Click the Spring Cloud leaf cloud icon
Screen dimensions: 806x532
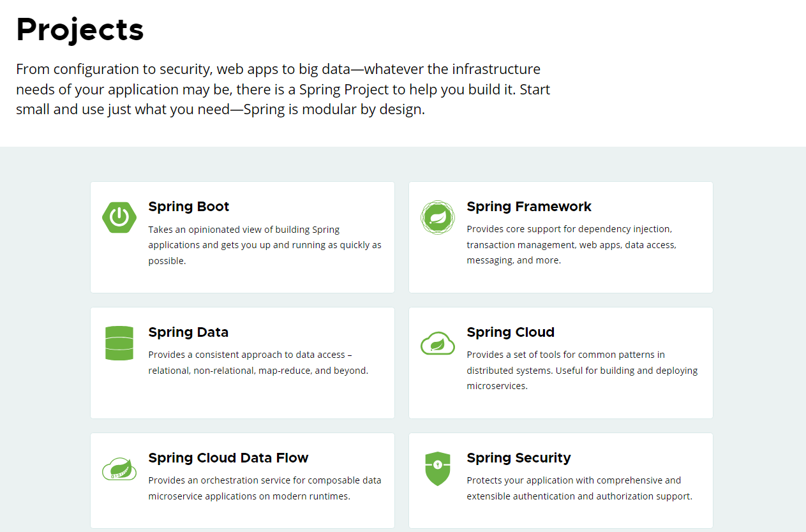pos(438,343)
